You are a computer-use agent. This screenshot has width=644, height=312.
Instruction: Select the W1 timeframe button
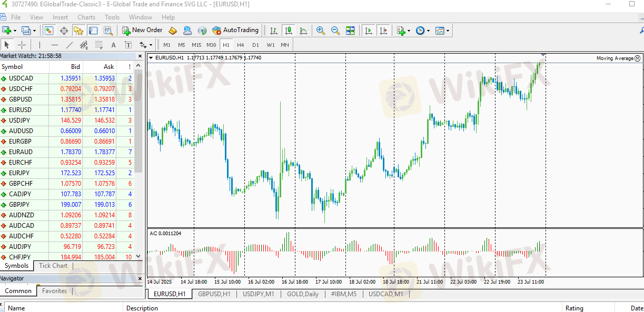click(271, 45)
